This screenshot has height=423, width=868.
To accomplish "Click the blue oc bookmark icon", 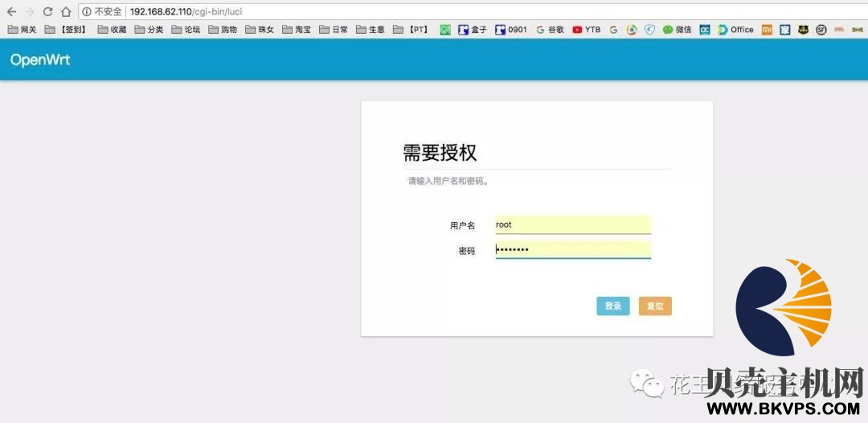I will pos(704,30).
